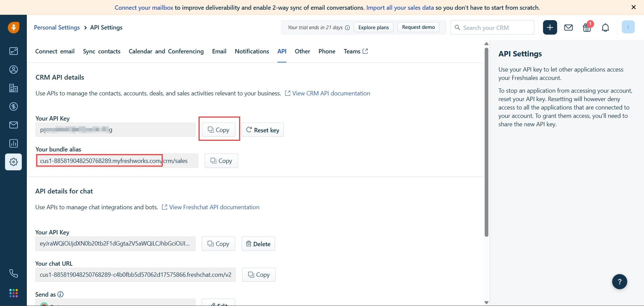This screenshot has height=306, width=644.
Task: Delete the chat API key
Action: coord(258,244)
